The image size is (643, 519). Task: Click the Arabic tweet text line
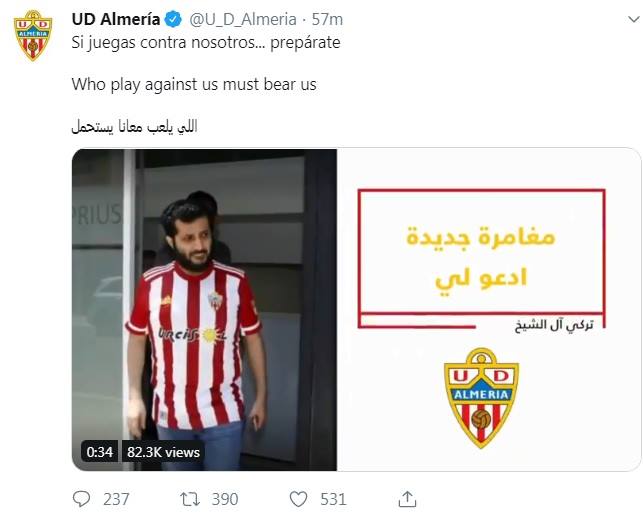point(135,126)
